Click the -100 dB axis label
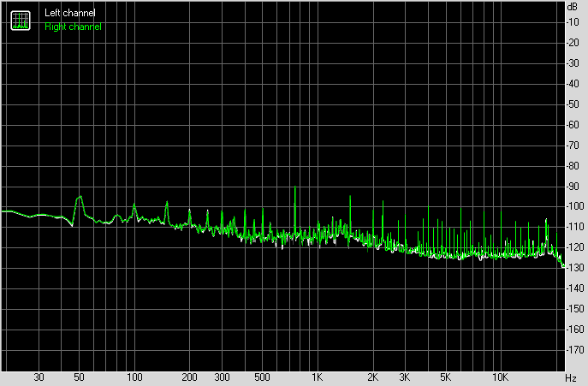The height and width of the screenshot is (386, 588). [x=575, y=206]
